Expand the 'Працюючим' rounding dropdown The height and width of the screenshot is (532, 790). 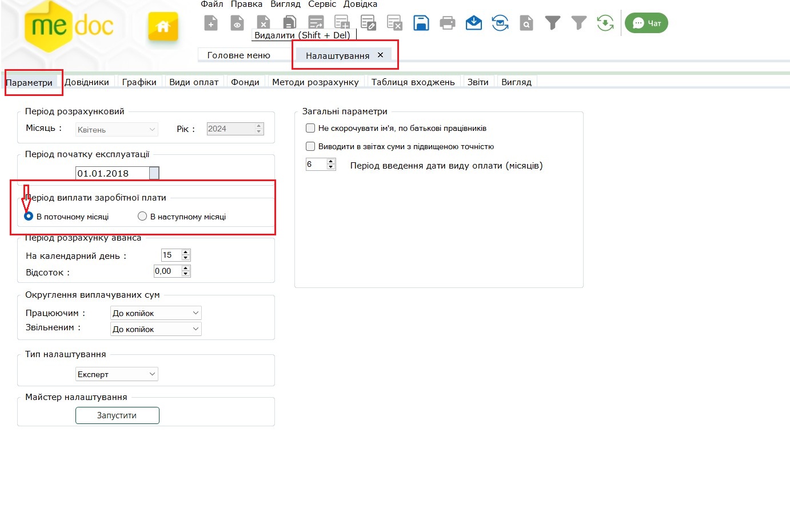point(195,313)
